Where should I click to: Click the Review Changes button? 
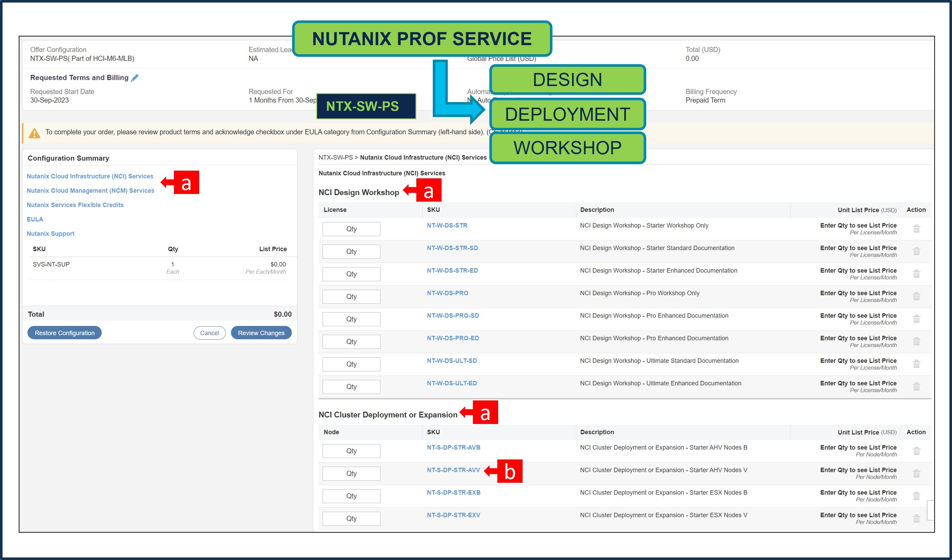(261, 333)
